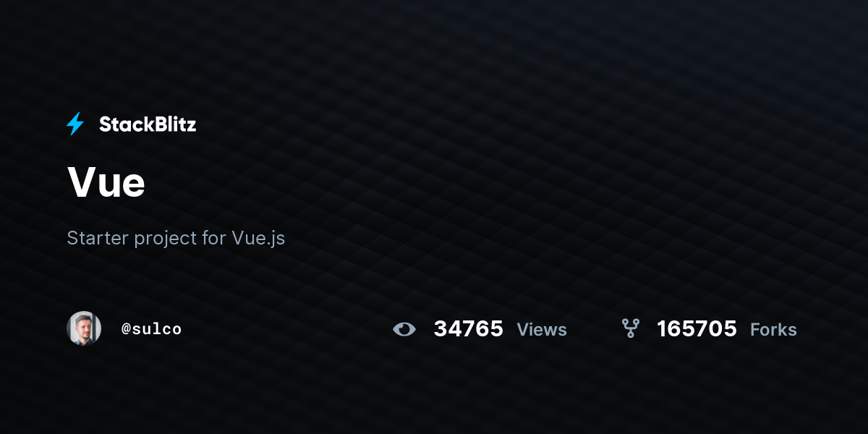Select the word 'Vue.js' in the description
Screen dimensions: 868x434
[258, 239]
